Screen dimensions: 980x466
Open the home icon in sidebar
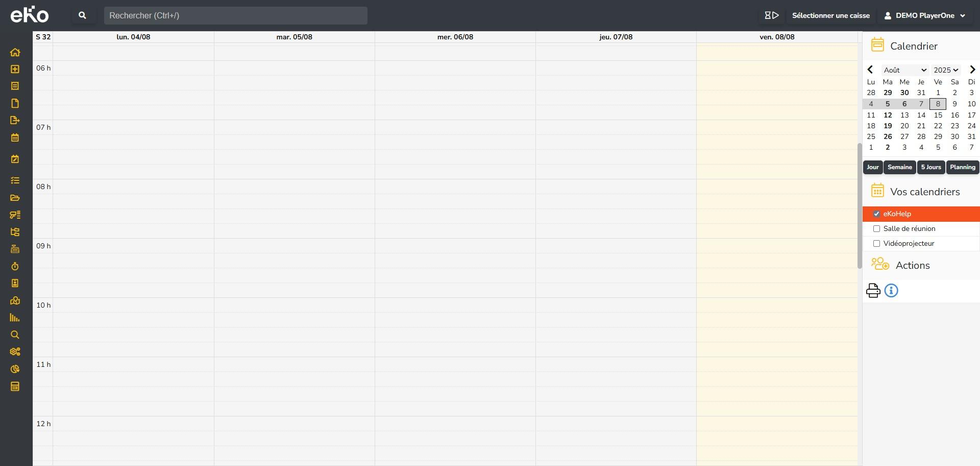click(15, 52)
